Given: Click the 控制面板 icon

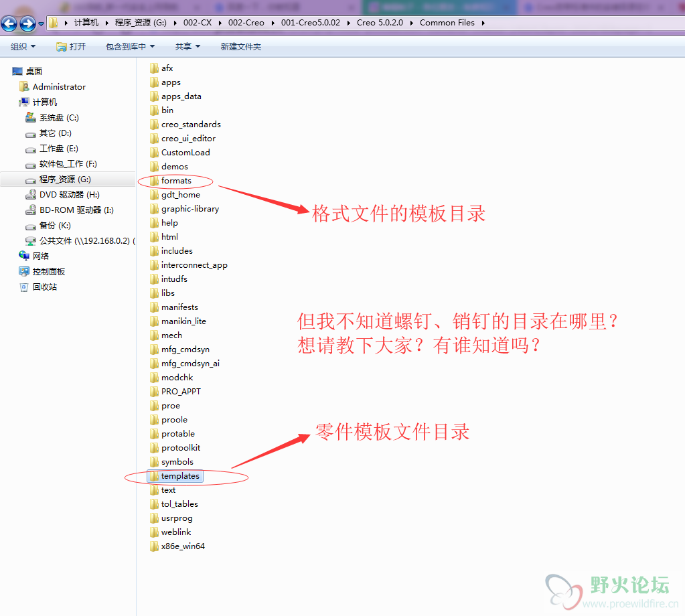Looking at the screenshot, I should coord(24,271).
